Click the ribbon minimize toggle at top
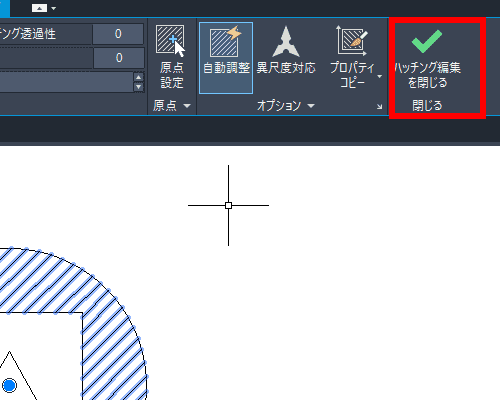This screenshot has height=400, width=500. pos(39,8)
